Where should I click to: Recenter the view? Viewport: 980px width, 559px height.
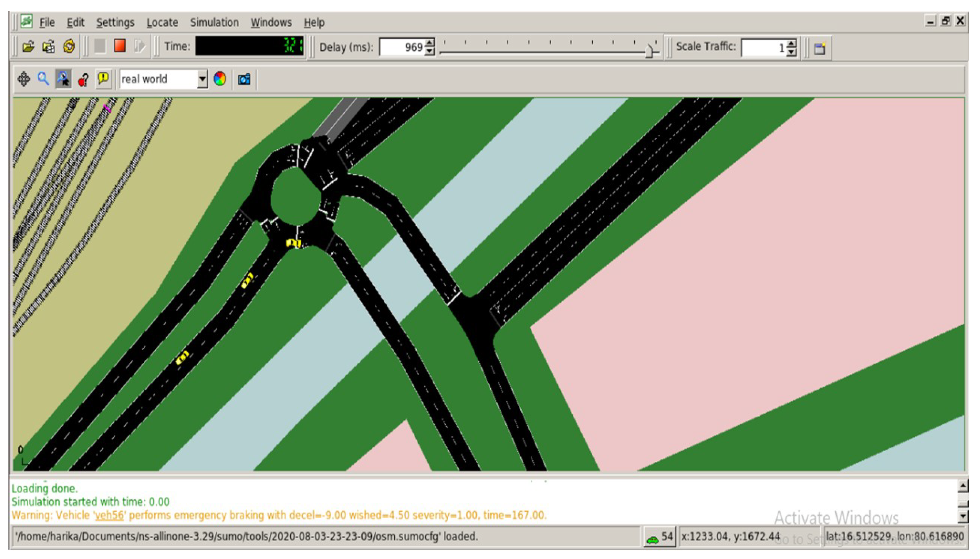point(24,79)
